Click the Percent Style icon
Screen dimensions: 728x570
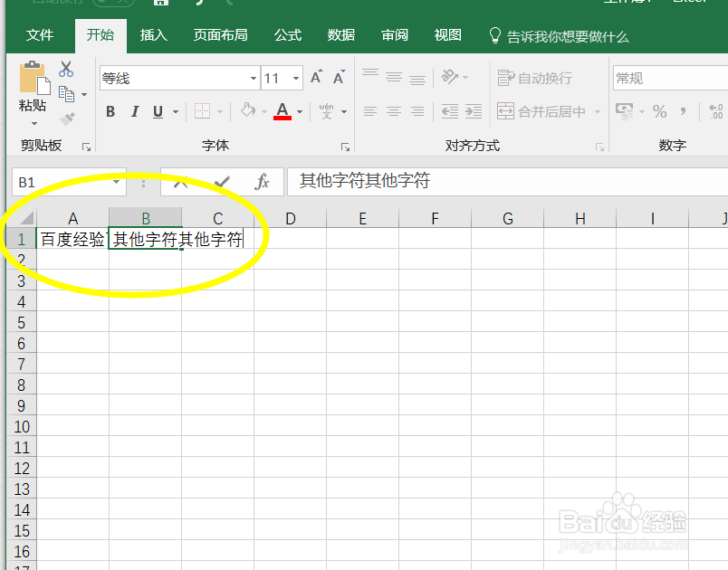pyautogui.click(x=660, y=111)
